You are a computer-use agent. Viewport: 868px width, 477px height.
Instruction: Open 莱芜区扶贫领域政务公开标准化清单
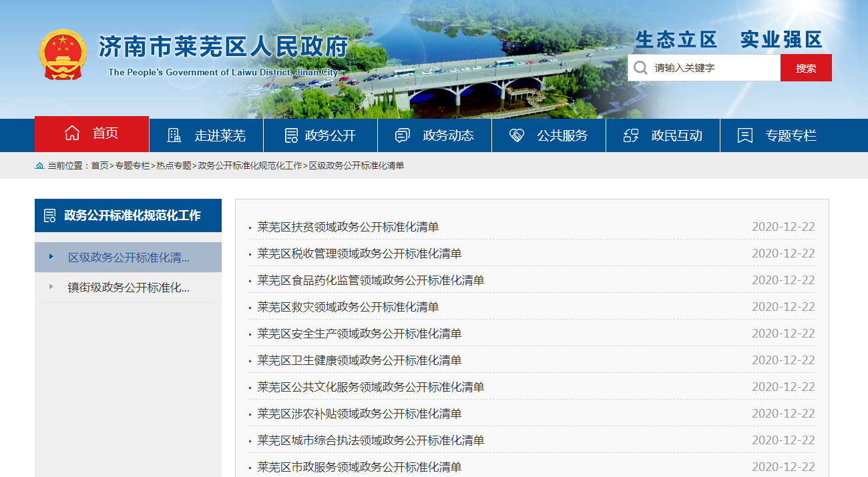pyautogui.click(x=348, y=227)
